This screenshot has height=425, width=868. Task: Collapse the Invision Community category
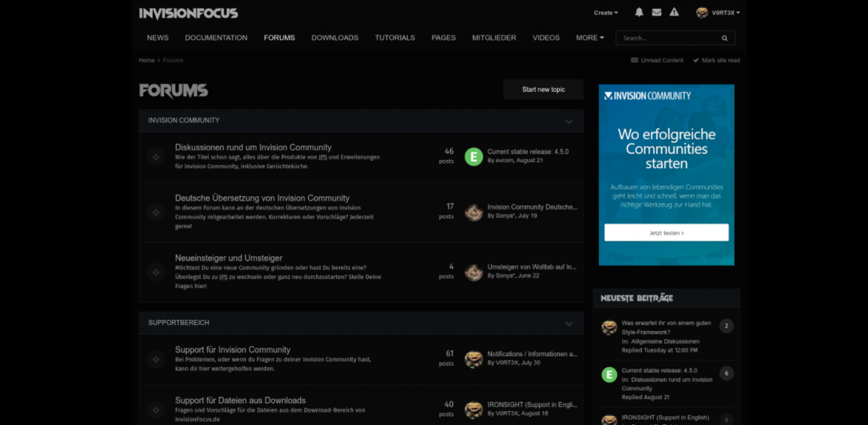click(569, 121)
